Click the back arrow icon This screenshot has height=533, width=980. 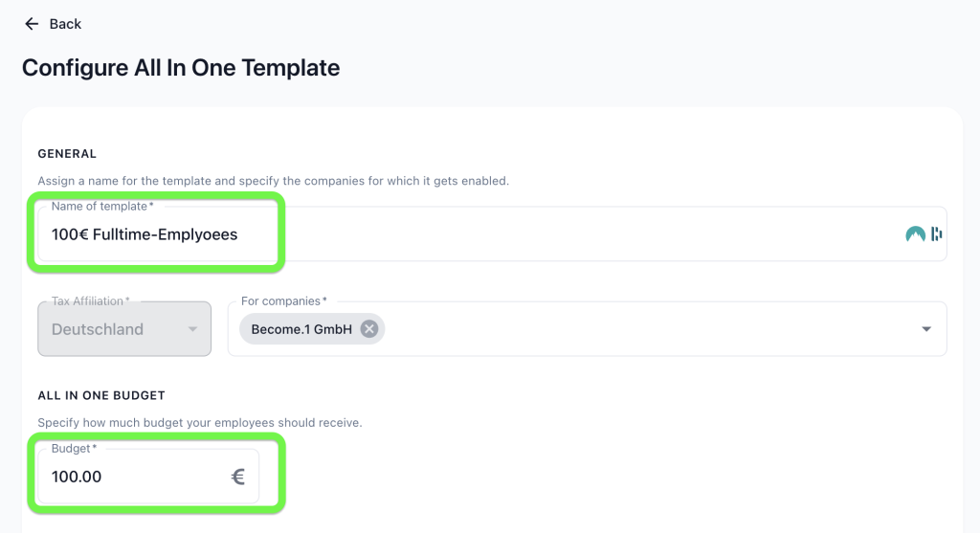[x=32, y=24]
